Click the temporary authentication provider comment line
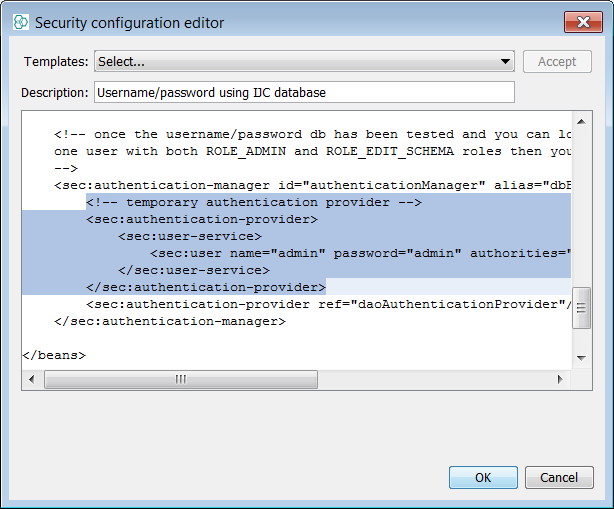The width and height of the screenshot is (614, 509). [x=254, y=202]
